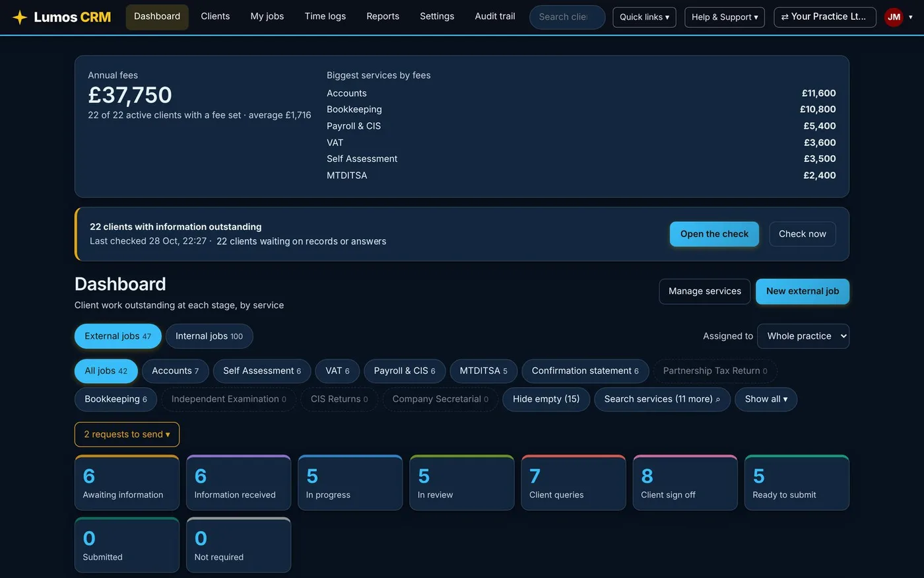This screenshot has width=924, height=578.
Task: Open the JM user avatar
Action: 894,17
